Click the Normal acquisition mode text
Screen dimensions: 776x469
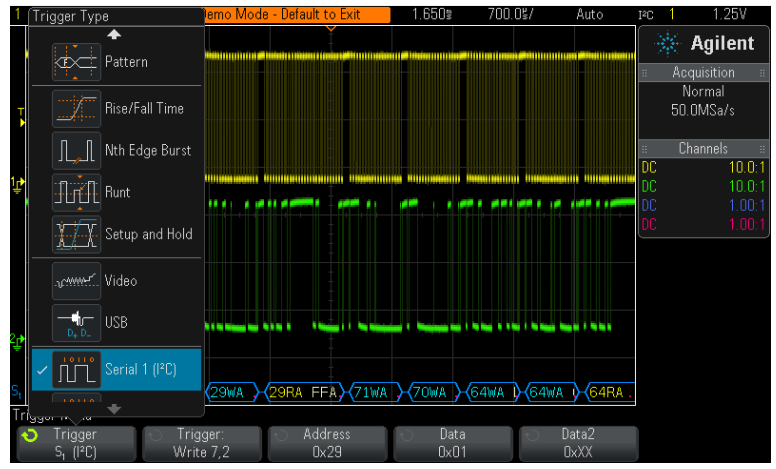[703, 92]
